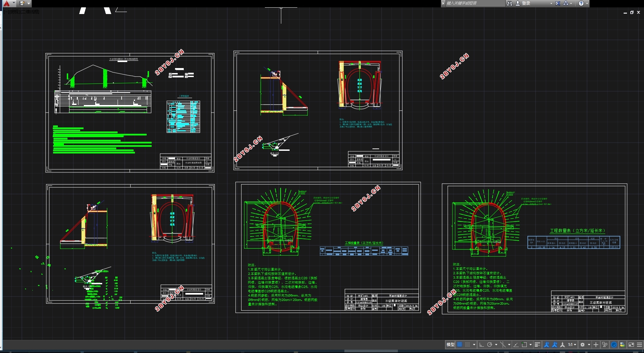Viewport: 644px width, 353px height.
Task: Open the 二维线框 visual style label
Action: (30, 12)
